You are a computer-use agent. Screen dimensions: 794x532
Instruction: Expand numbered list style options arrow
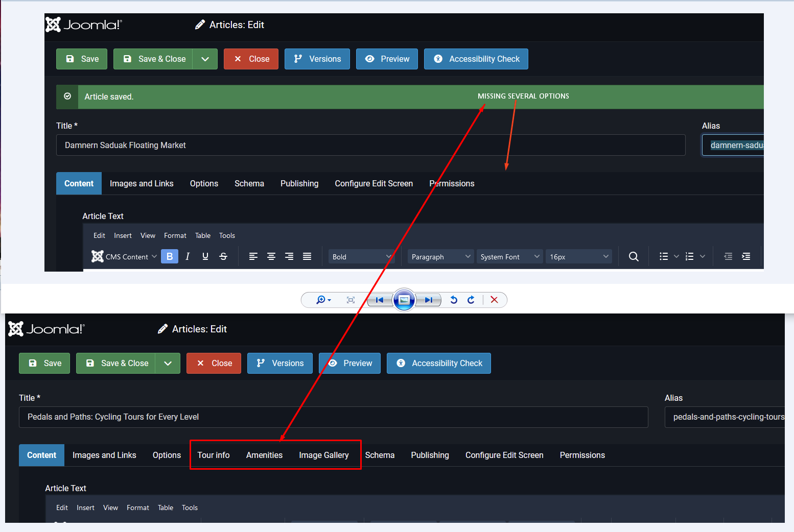click(703, 256)
